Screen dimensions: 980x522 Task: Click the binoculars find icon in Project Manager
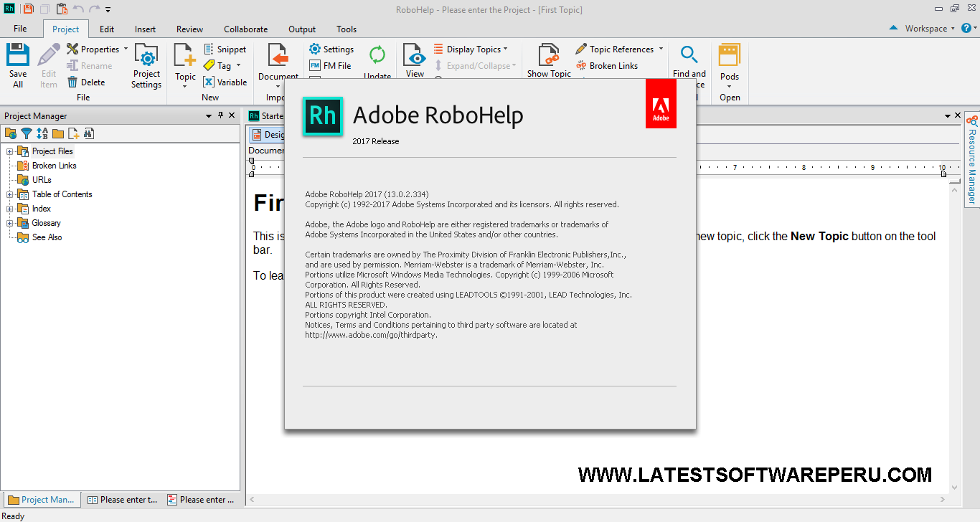tap(89, 133)
